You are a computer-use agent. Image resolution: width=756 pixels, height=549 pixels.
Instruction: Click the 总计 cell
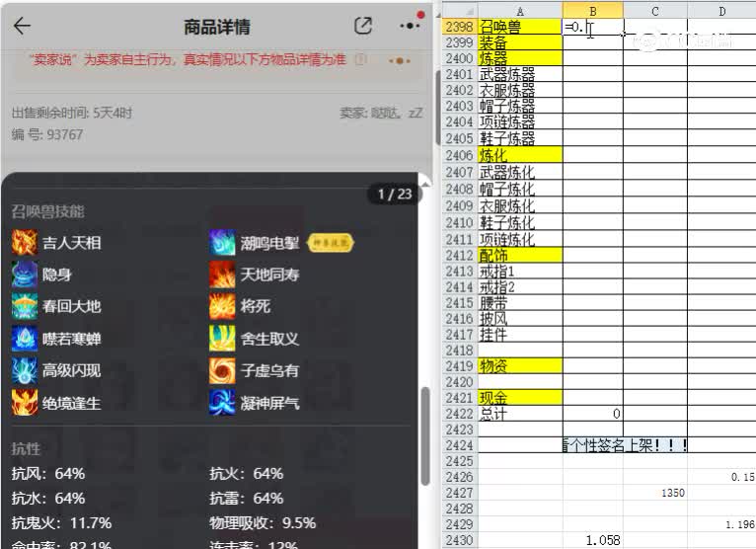click(x=520, y=414)
